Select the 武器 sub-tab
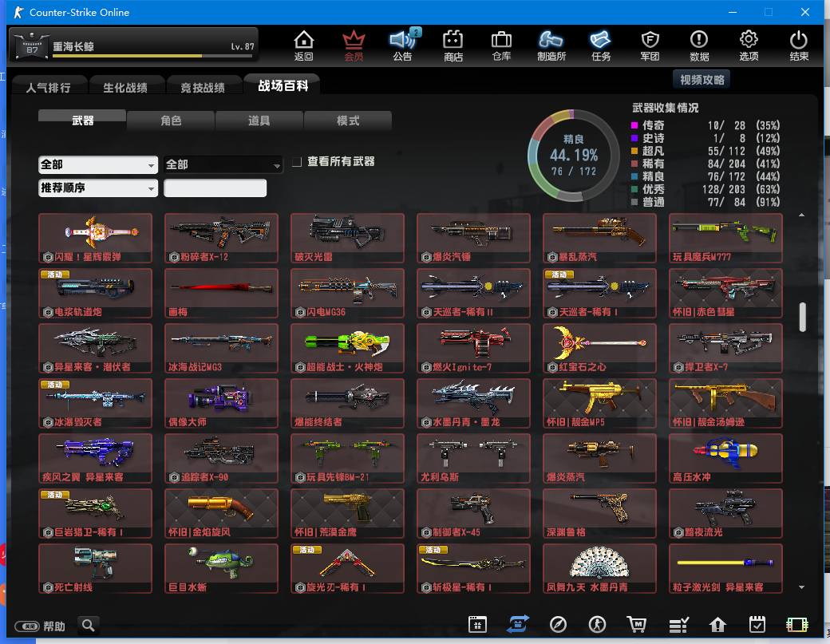 (82, 121)
